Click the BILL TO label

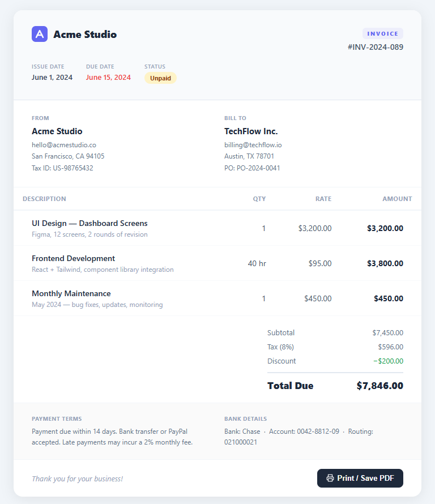pyautogui.click(x=235, y=118)
